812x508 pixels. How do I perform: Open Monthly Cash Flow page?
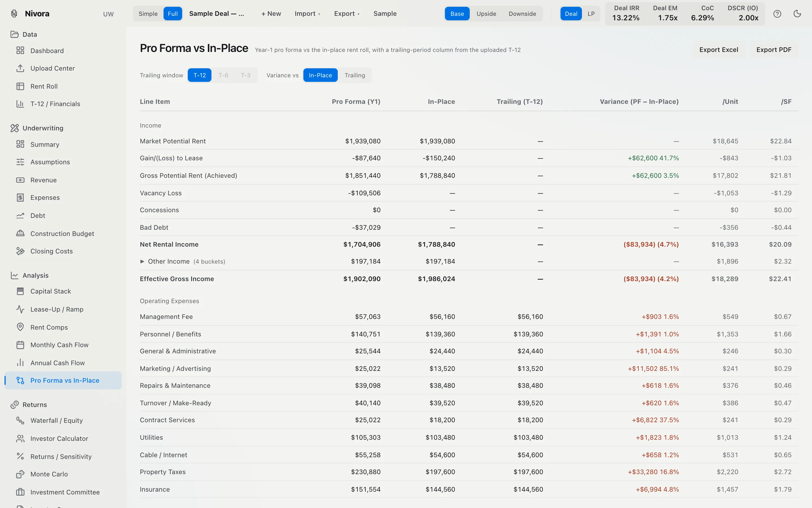coord(63,345)
